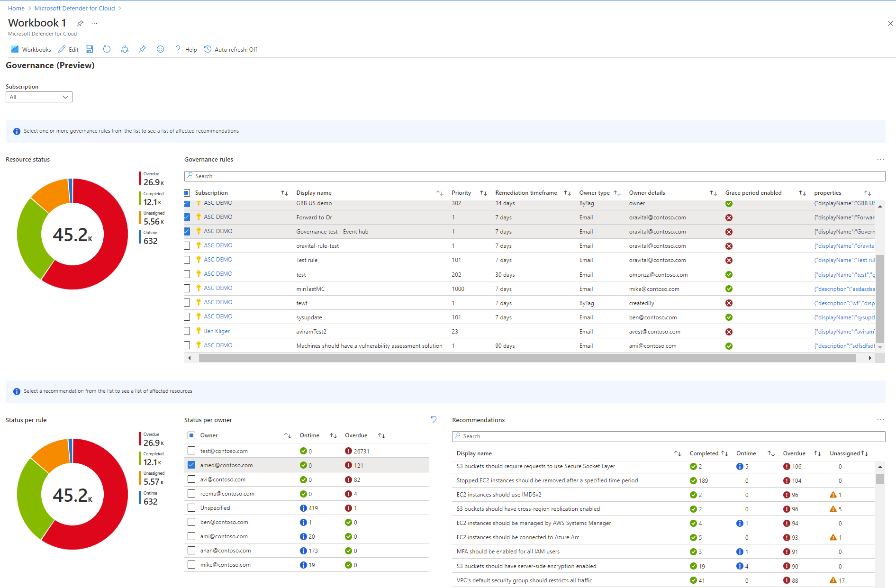This screenshot has height=588, width=896.
Task: Navigate to the Home breadcrumb link
Action: 16,8
